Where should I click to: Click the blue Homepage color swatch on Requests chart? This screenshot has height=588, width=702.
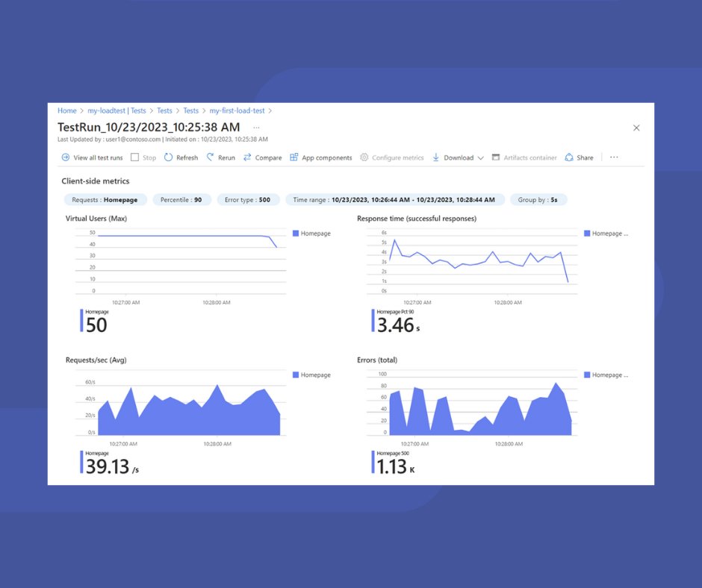pyautogui.click(x=294, y=375)
